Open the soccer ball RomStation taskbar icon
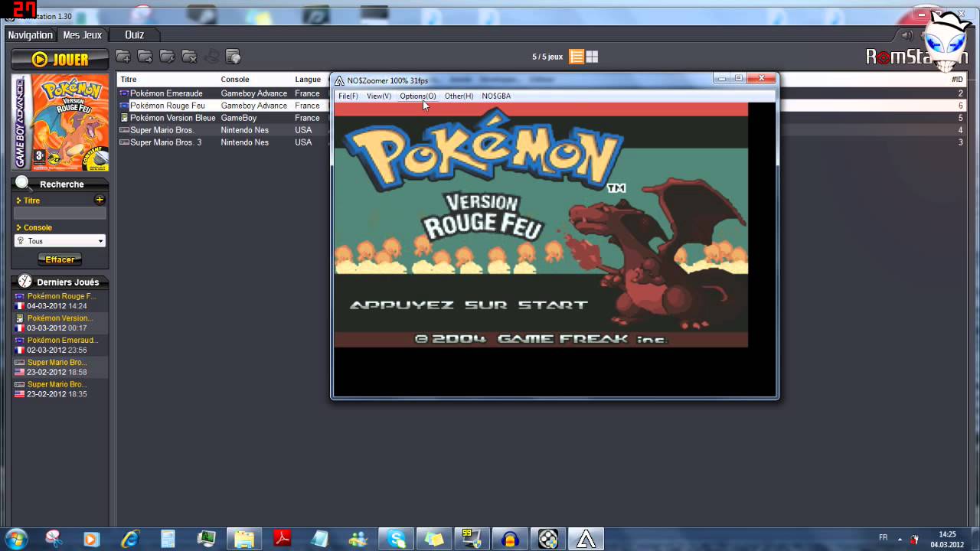 coord(548,539)
